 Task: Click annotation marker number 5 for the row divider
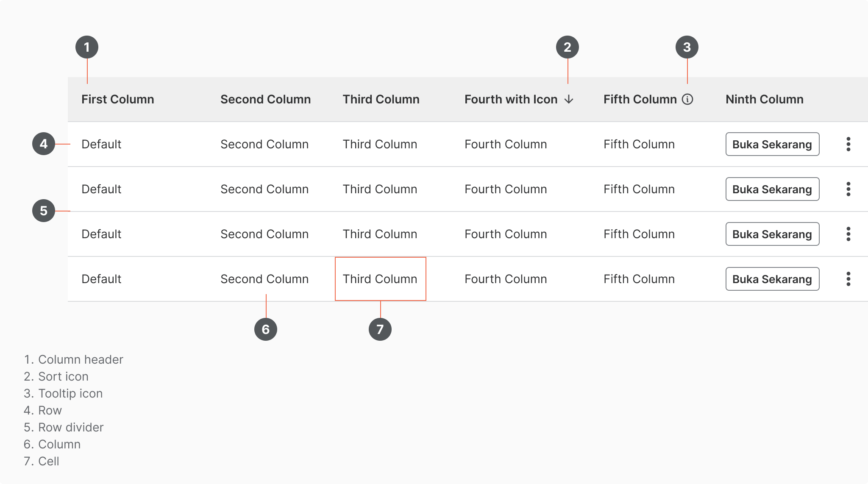pos(44,211)
